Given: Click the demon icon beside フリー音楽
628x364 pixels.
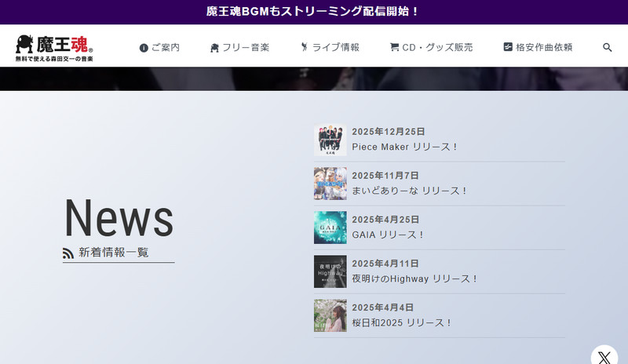Looking at the screenshot, I should [214, 48].
